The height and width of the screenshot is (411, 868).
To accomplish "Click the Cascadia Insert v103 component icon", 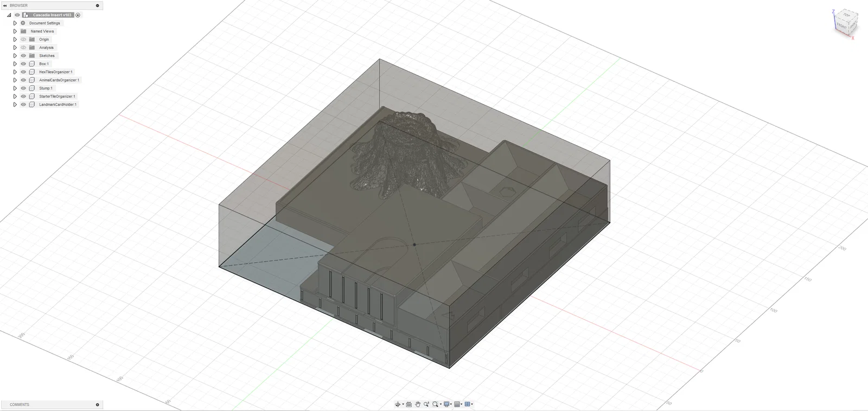I will 25,15.
